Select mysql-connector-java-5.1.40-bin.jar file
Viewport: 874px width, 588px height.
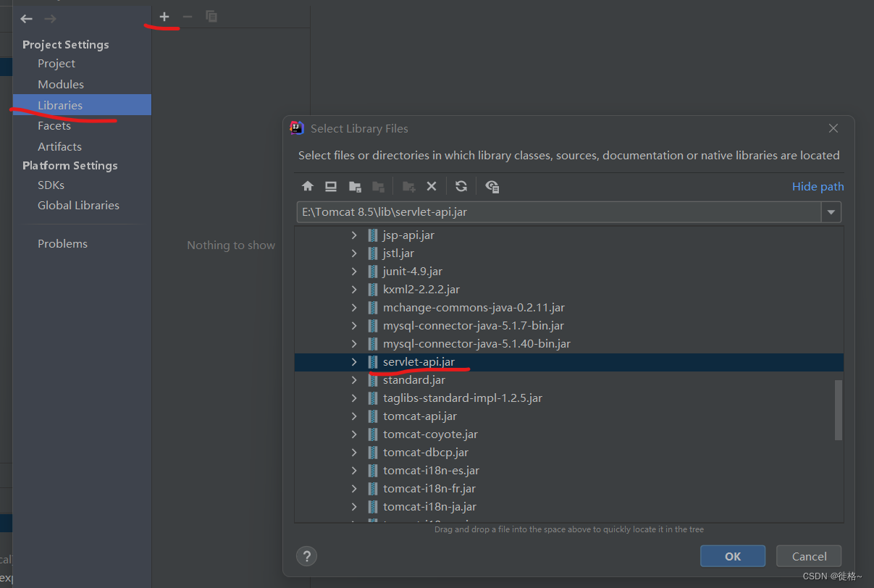(x=476, y=343)
